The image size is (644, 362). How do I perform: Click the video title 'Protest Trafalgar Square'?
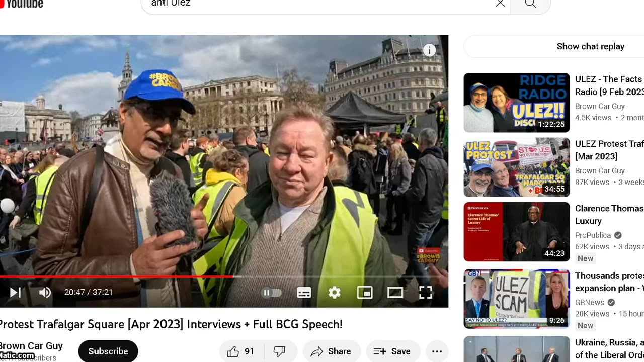tap(171, 324)
